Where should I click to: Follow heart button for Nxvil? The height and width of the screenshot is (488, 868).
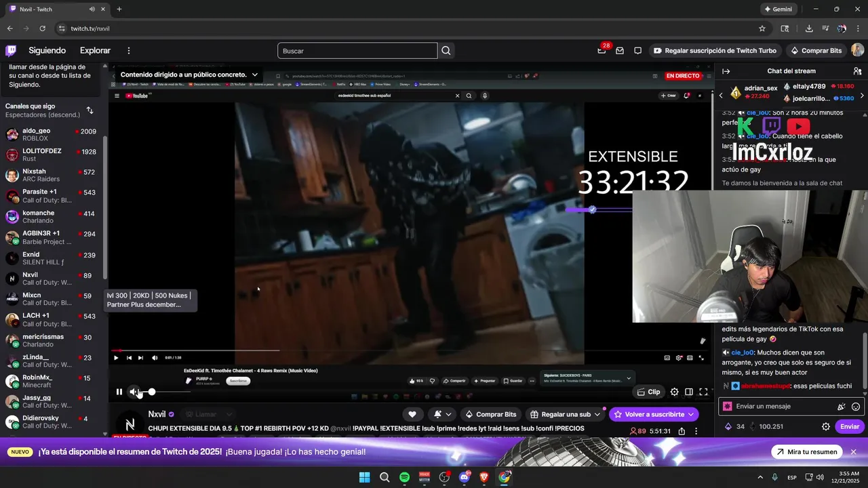pos(412,414)
